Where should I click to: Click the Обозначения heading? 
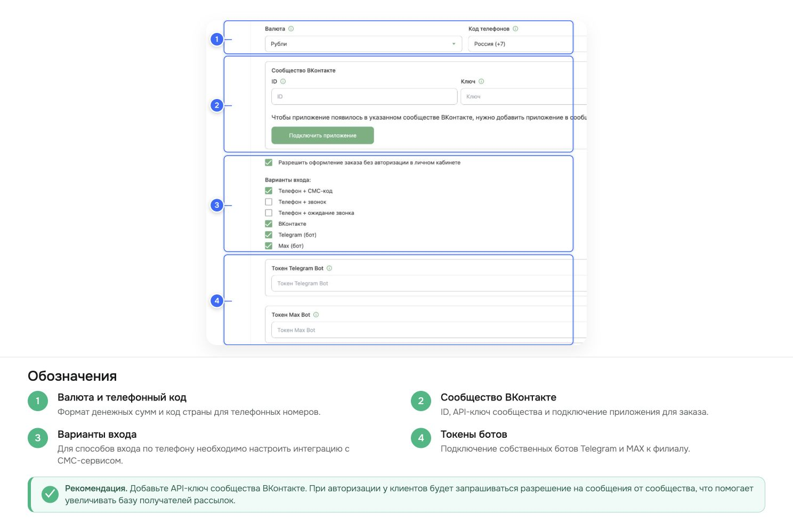click(x=72, y=376)
